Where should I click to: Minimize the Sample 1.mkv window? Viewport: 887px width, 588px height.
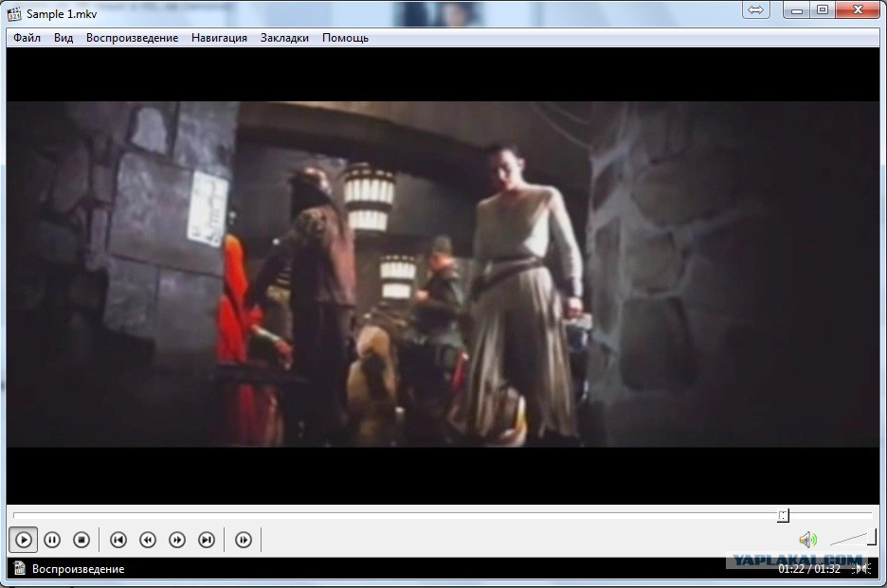tap(796, 10)
